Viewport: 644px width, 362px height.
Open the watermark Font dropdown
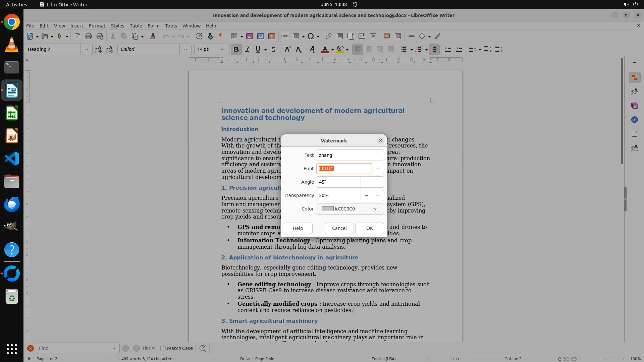378,169
